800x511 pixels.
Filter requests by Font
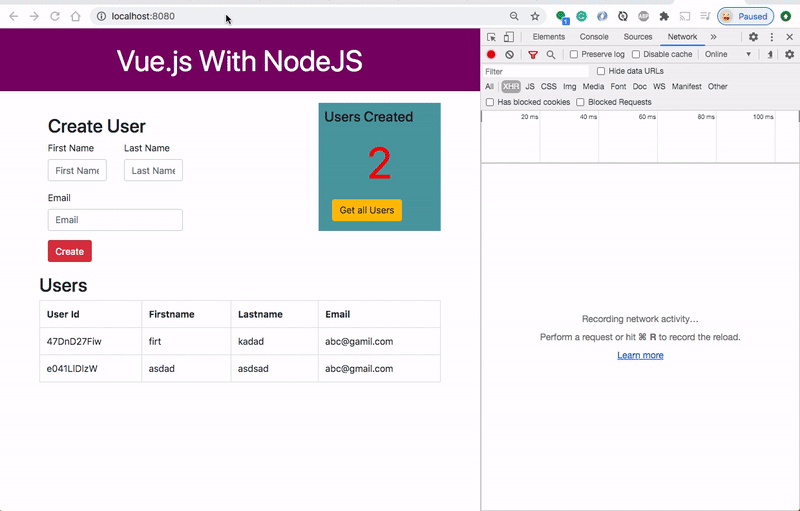(x=618, y=86)
